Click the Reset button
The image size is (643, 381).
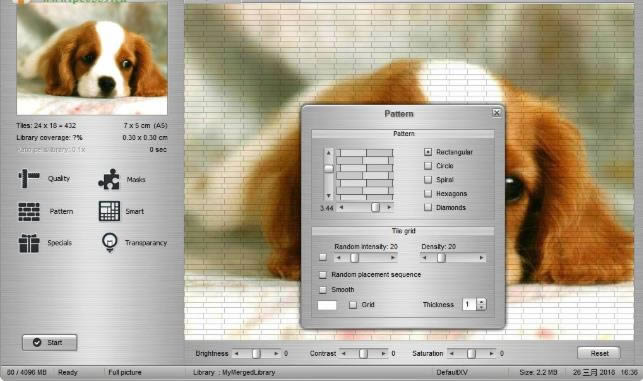tap(599, 353)
